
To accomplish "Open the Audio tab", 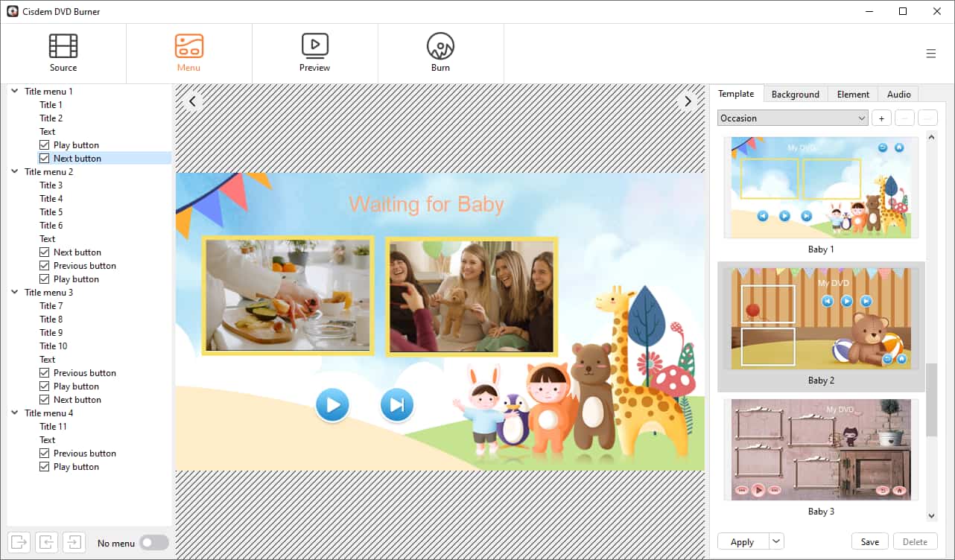I will coord(898,94).
